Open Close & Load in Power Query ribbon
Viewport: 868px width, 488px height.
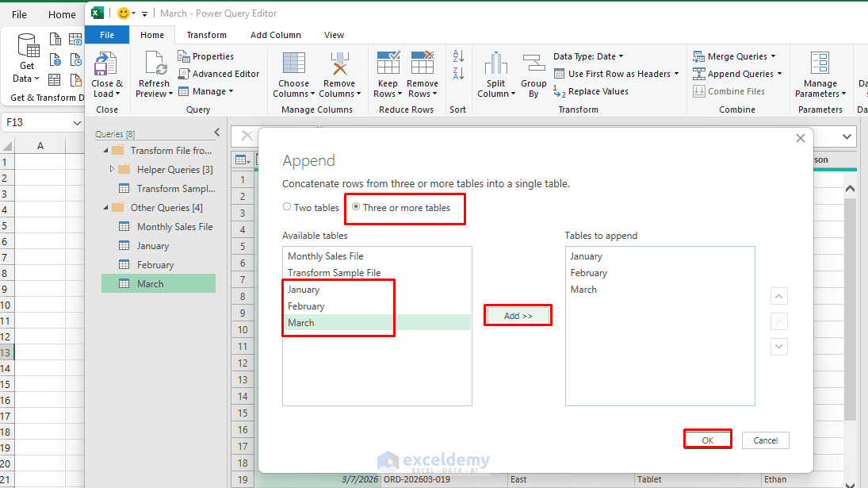pos(107,76)
